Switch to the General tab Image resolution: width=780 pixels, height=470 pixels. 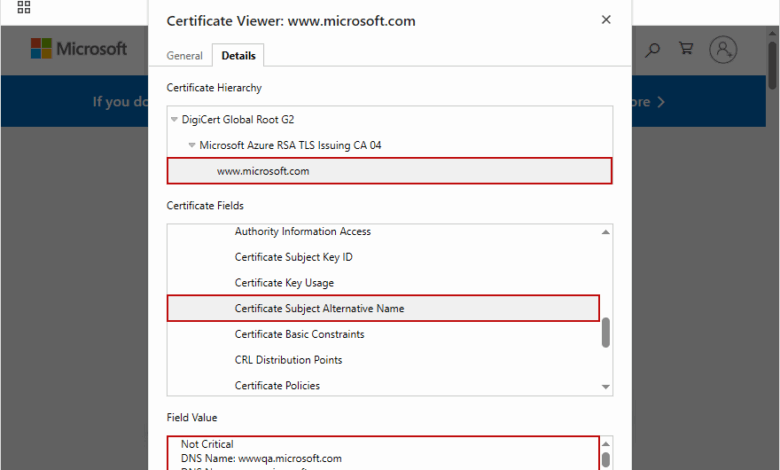[x=185, y=56]
